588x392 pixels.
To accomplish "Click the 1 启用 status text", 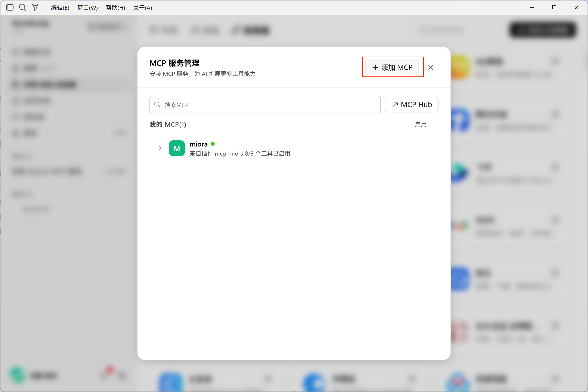I will coord(418,124).
